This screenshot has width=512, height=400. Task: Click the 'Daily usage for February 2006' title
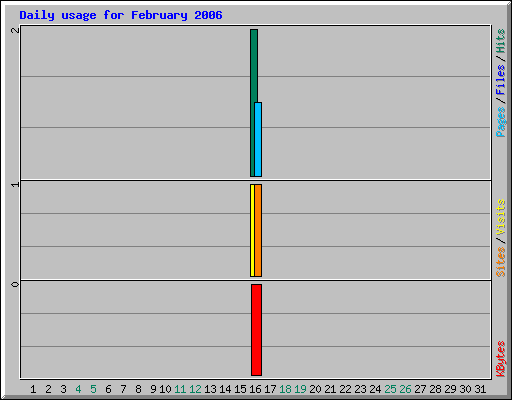[x=121, y=15]
